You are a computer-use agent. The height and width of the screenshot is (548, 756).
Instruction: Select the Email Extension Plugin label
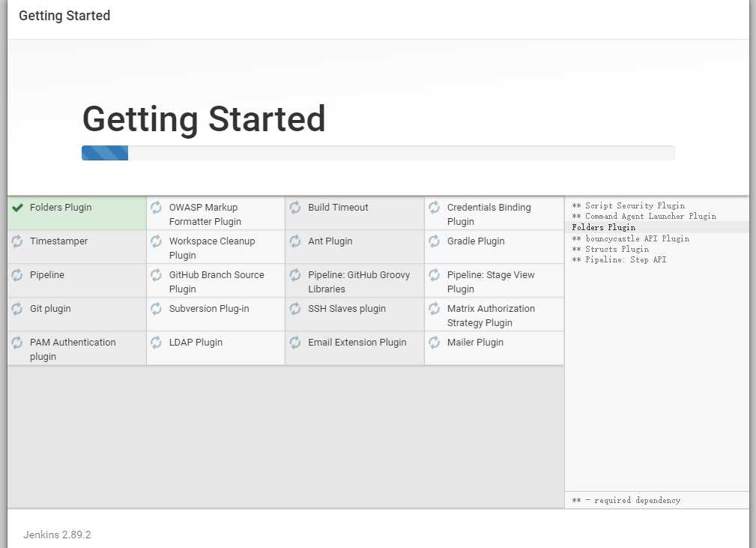click(x=357, y=343)
